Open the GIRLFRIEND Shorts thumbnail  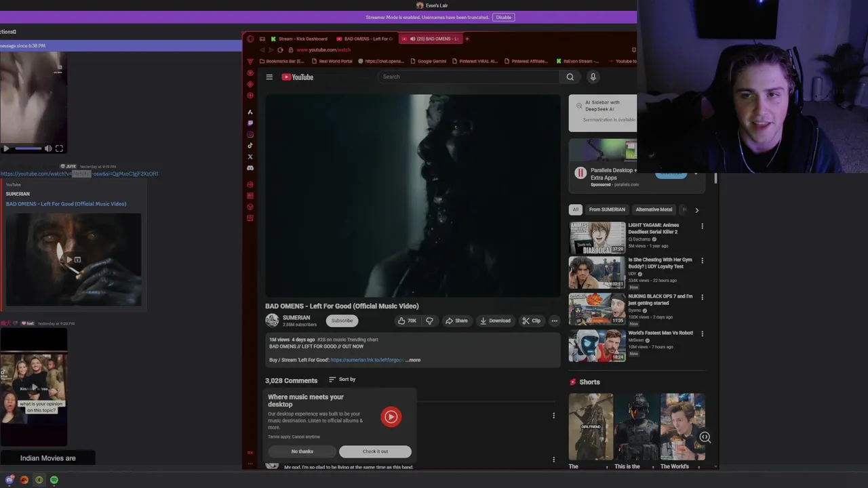point(591,426)
